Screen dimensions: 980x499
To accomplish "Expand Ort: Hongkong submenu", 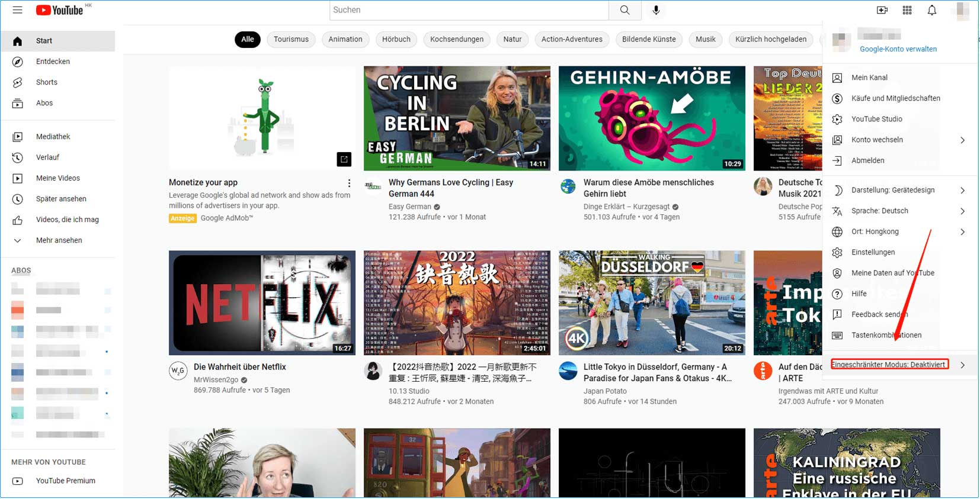I will pyautogui.click(x=962, y=232).
